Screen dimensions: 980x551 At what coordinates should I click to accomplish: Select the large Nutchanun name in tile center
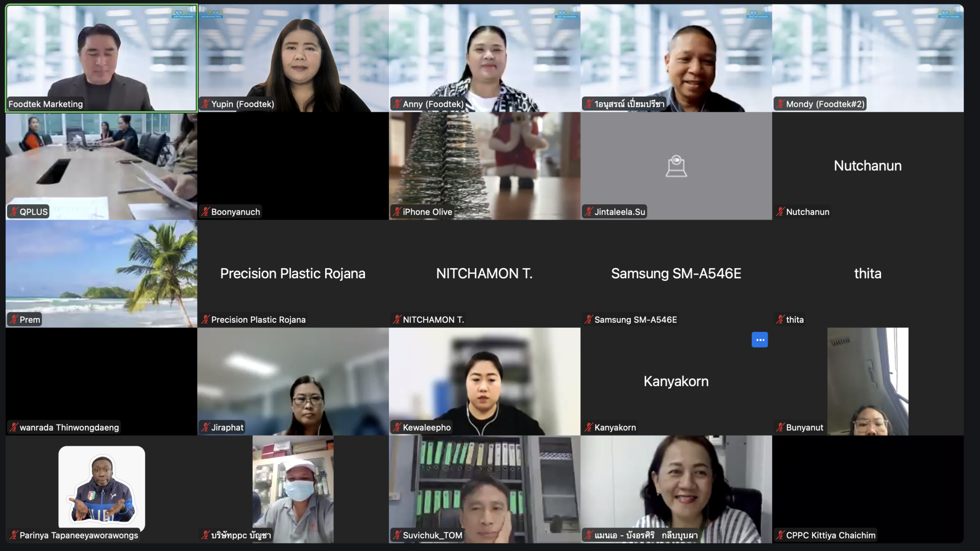tap(867, 166)
